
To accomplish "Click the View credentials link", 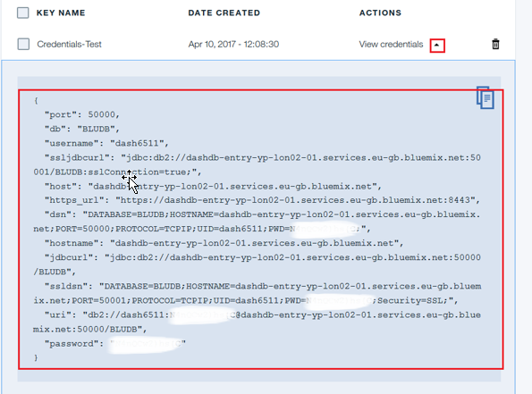I will pyautogui.click(x=391, y=45).
